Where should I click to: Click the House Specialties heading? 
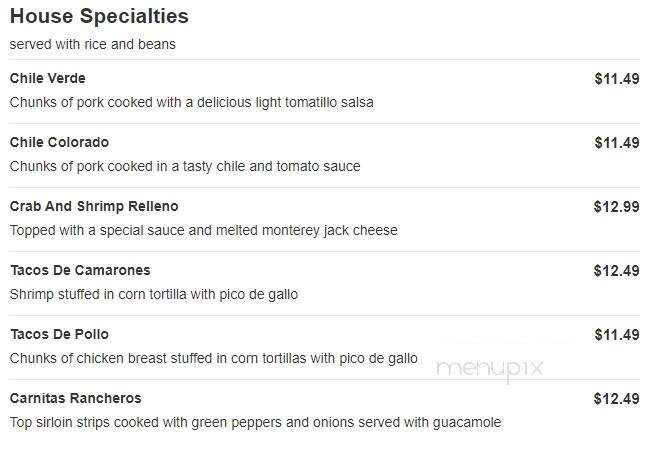click(x=99, y=17)
